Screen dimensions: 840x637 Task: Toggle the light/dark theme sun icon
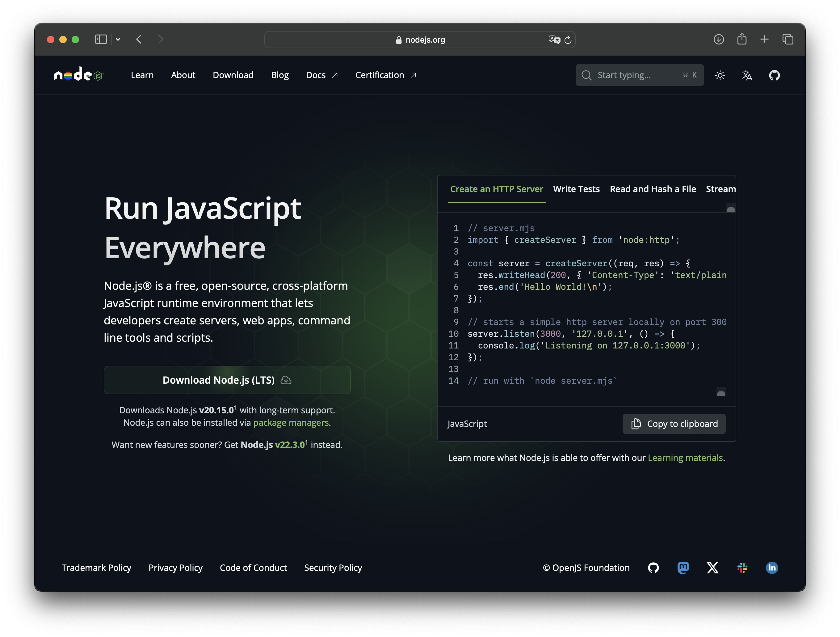click(720, 75)
